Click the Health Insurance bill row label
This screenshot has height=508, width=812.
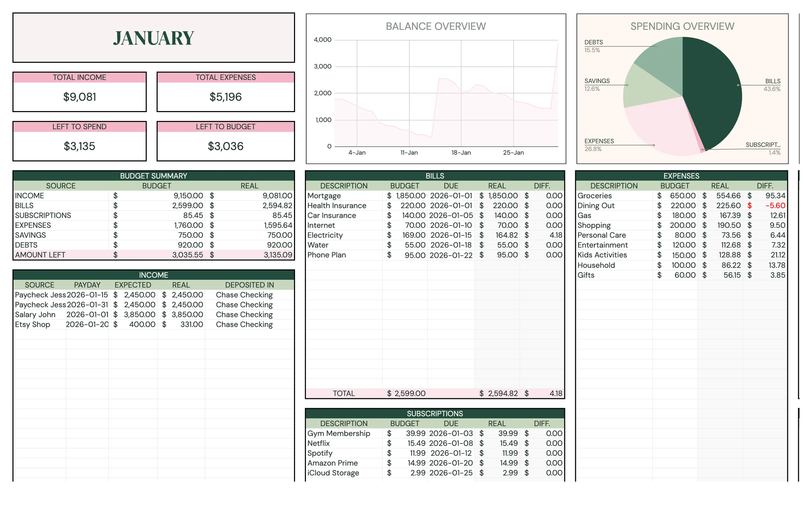pos(337,206)
